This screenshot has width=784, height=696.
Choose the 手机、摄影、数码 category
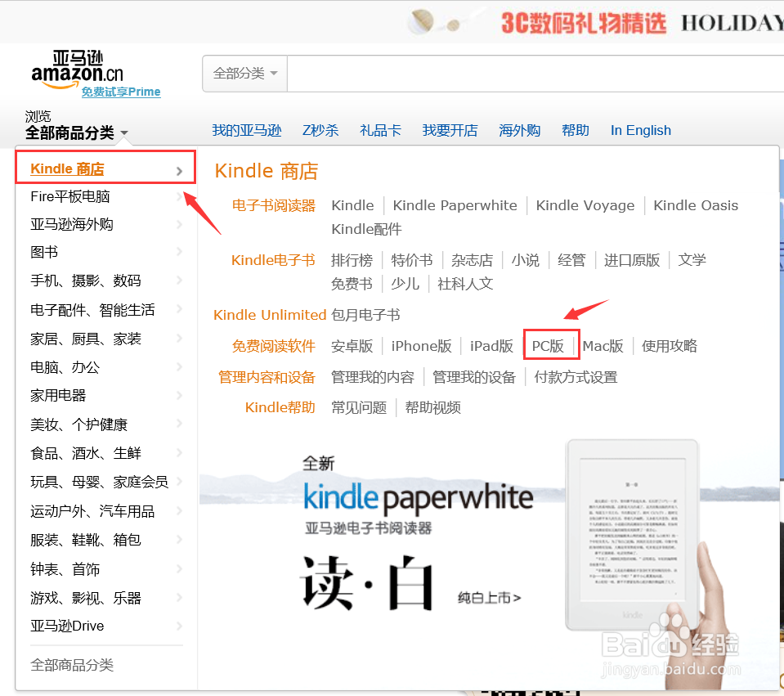click(86, 281)
